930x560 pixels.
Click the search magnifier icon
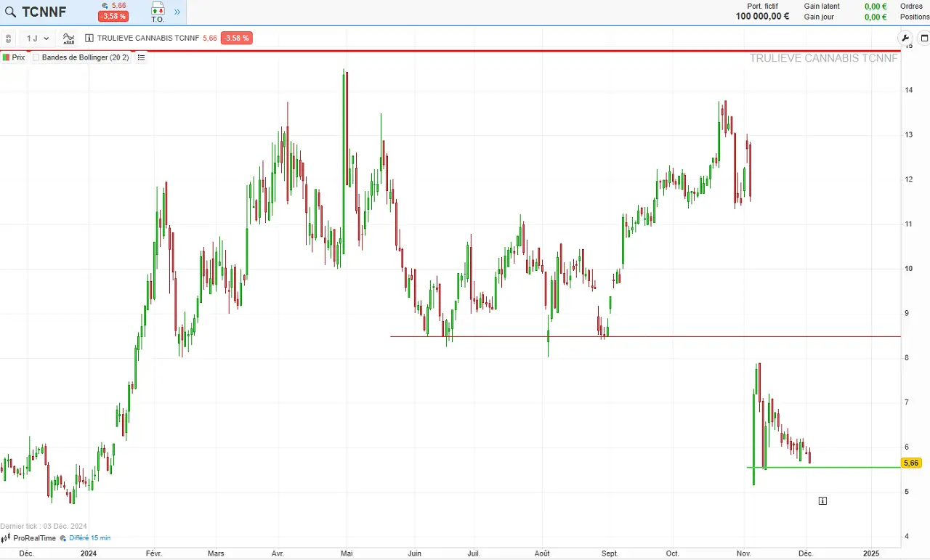point(10,12)
